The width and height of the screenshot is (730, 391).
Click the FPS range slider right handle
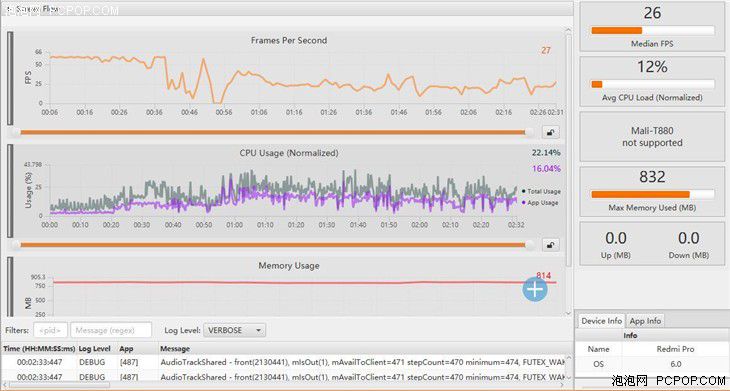pyautogui.click(x=529, y=132)
